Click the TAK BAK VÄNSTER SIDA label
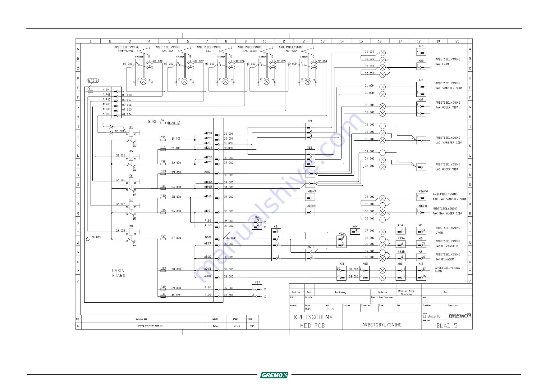555x392 pixels. coord(450,199)
